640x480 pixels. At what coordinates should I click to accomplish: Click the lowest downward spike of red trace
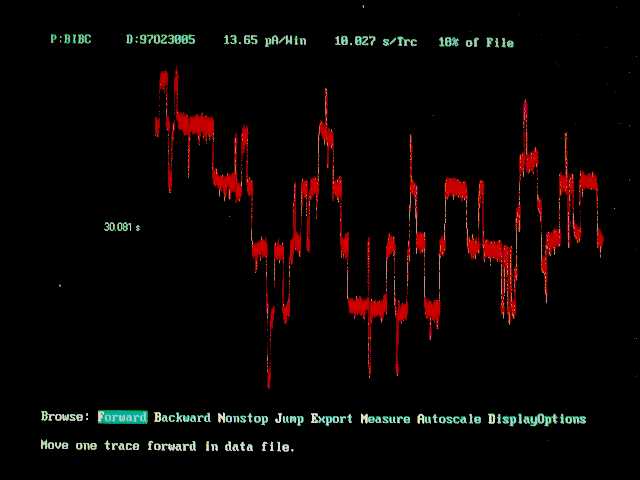268,382
